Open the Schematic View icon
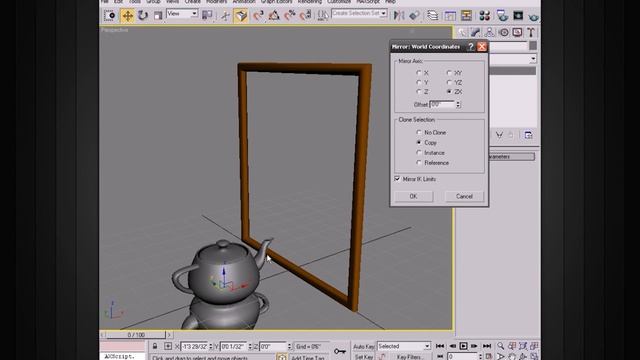 tap(466, 16)
